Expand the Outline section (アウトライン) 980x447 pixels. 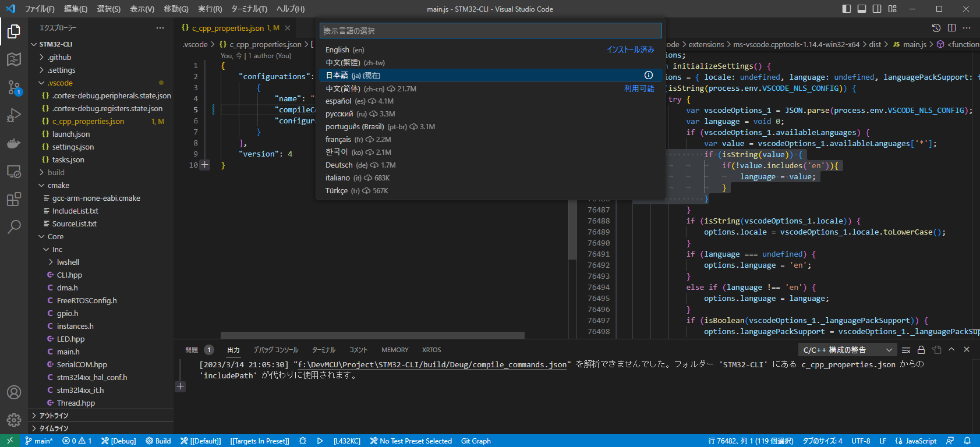click(101, 416)
